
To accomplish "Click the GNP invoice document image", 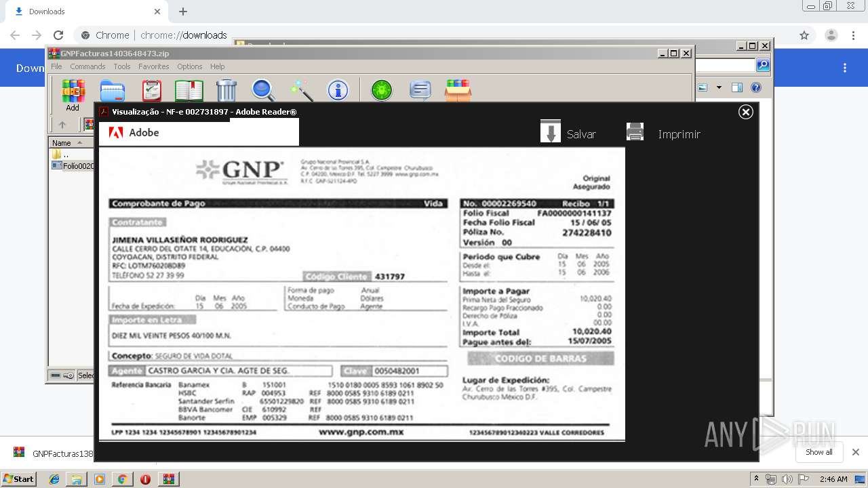I will point(362,293).
